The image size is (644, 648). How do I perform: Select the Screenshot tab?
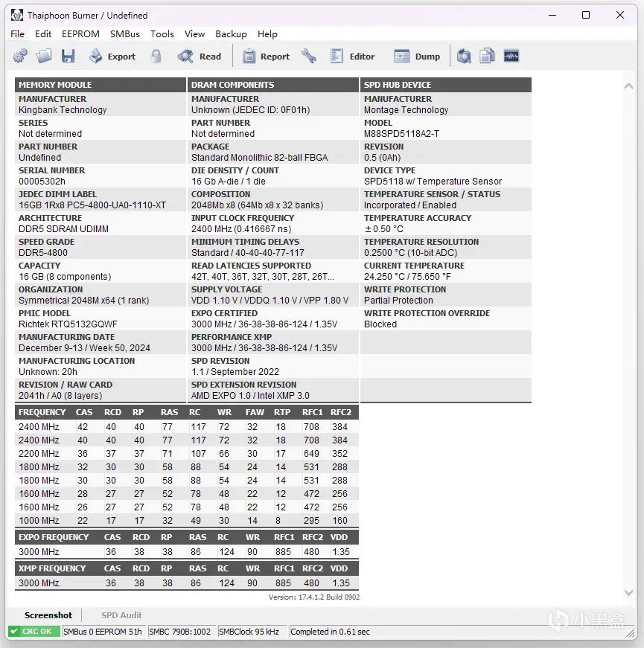coord(48,615)
